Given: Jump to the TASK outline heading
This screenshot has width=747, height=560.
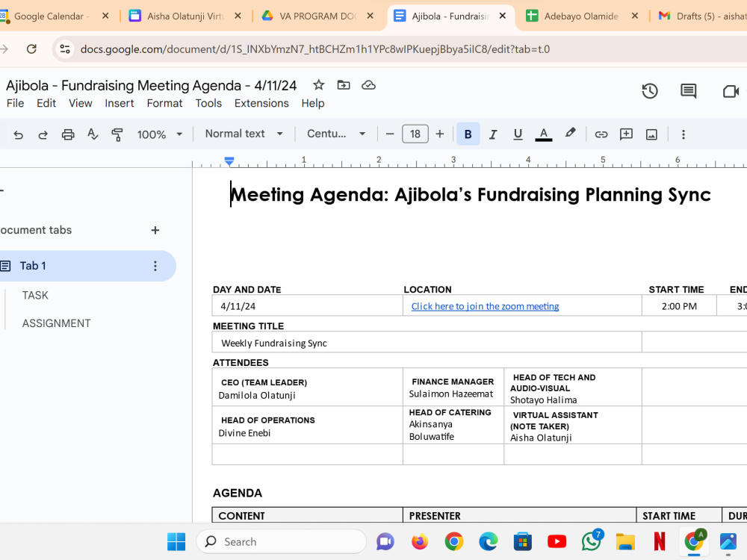Looking at the screenshot, I should (x=35, y=295).
